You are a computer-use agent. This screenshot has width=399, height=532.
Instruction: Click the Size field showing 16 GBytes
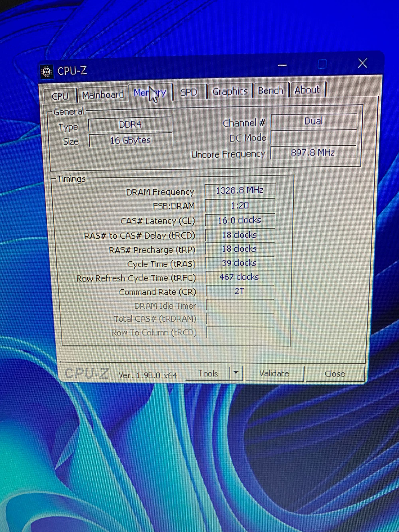pyautogui.click(x=131, y=140)
